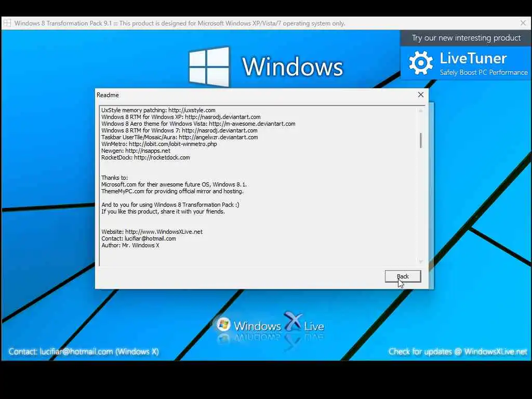Click 'Safely Boost PC Performance' tagline
532x399 pixels.
click(484, 72)
